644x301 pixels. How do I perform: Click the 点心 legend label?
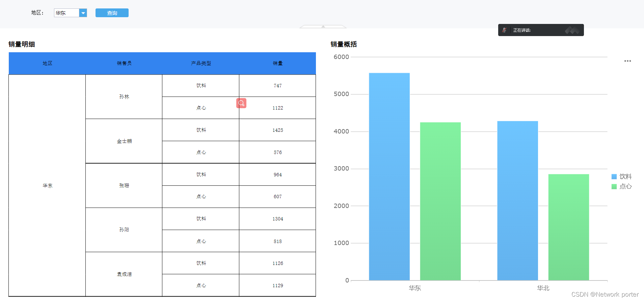coord(625,186)
